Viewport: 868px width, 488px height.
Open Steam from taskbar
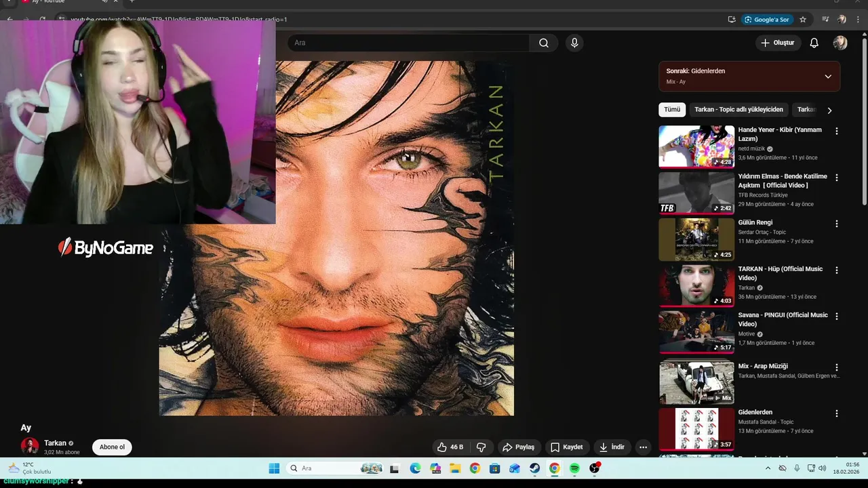tap(534, 468)
